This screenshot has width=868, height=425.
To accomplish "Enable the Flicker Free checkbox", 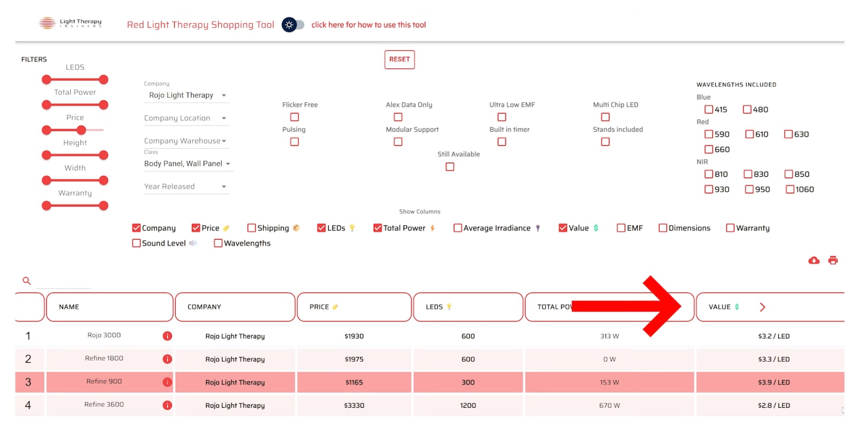I will point(295,117).
